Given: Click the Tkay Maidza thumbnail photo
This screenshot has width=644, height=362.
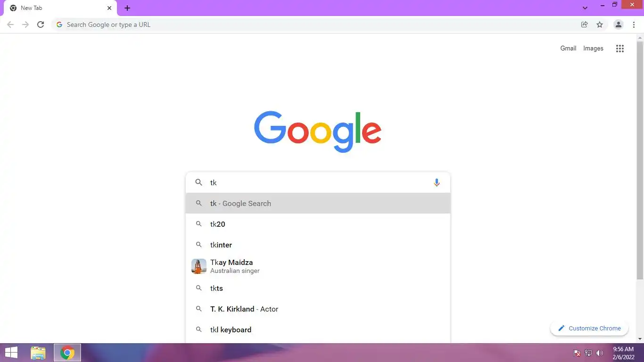Looking at the screenshot, I should [199, 266].
